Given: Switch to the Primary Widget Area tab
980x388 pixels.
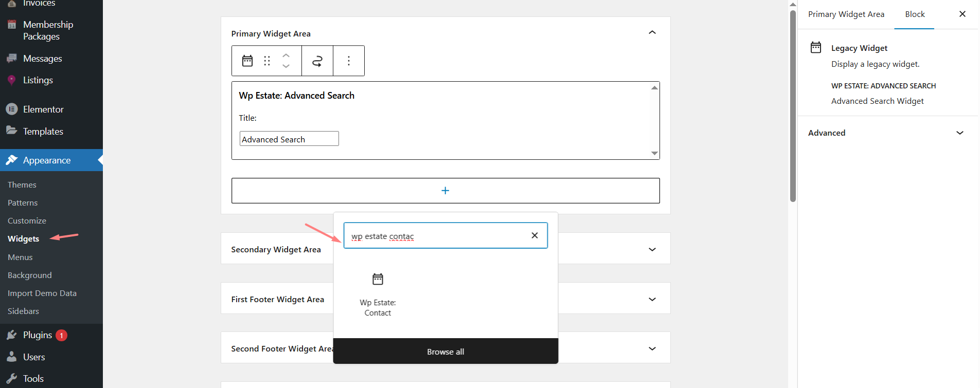Looking at the screenshot, I should [846, 14].
